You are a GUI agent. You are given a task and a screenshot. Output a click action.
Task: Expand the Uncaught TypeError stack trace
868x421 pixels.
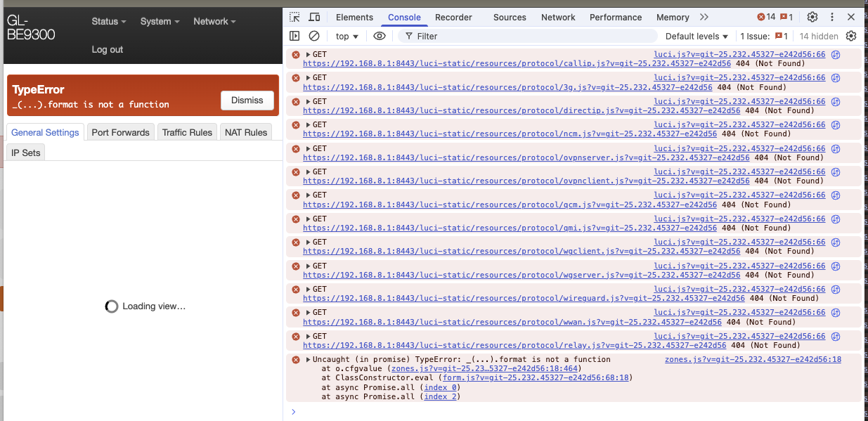308,359
